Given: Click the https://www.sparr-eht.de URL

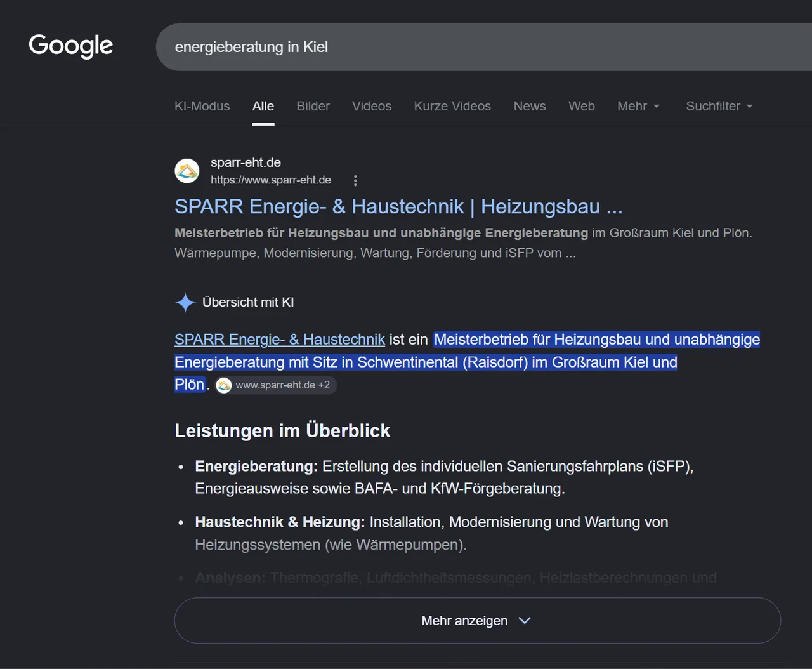Looking at the screenshot, I should pyautogui.click(x=271, y=180).
